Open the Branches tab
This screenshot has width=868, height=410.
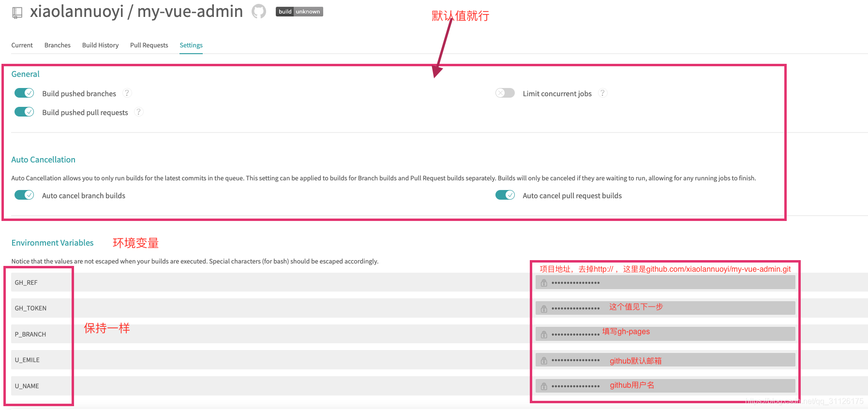[58, 45]
